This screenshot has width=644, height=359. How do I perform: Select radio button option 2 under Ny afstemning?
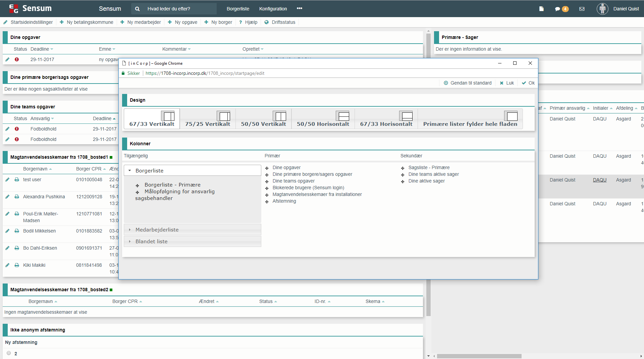pyautogui.click(x=9, y=353)
